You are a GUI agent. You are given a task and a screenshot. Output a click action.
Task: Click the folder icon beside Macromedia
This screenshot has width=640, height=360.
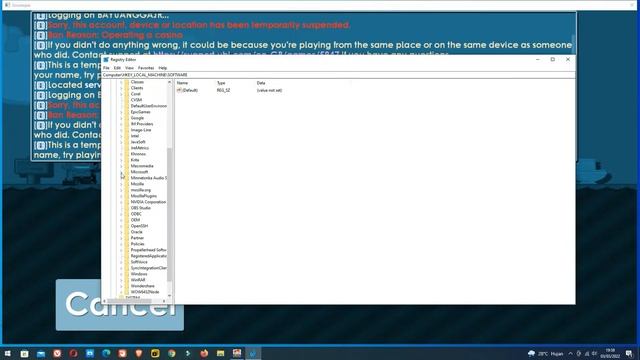pos(127,166)
